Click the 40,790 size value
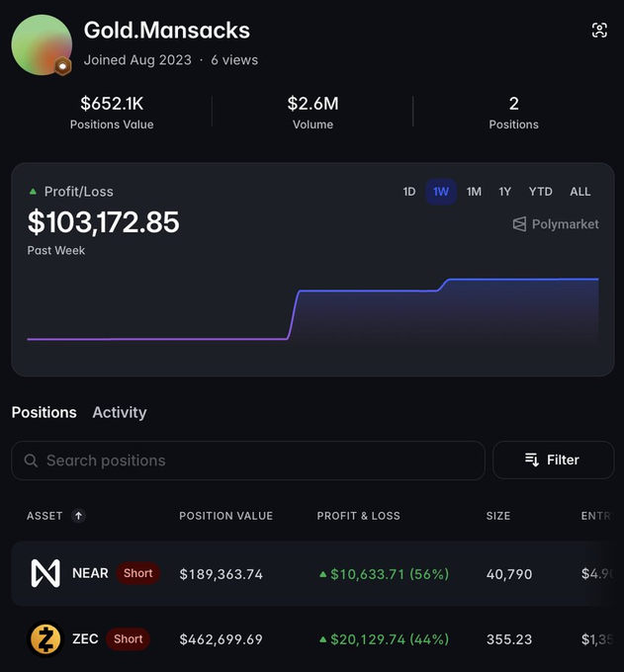 (x=509, y=574)
